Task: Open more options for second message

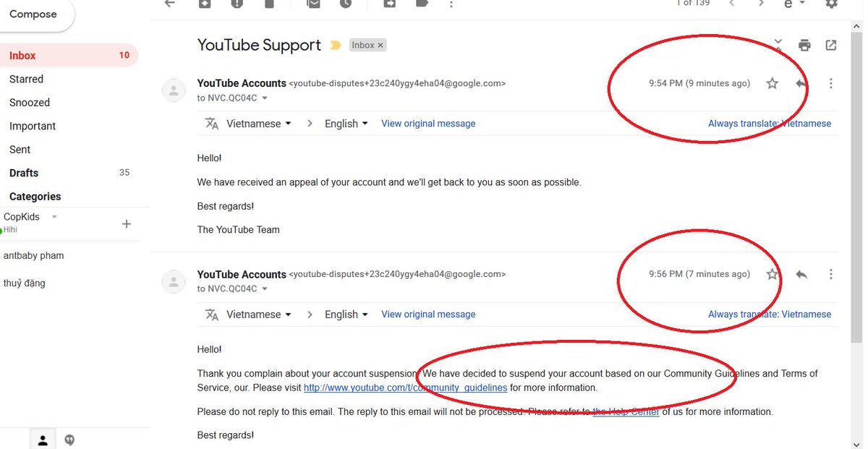Action: [830, 274]
